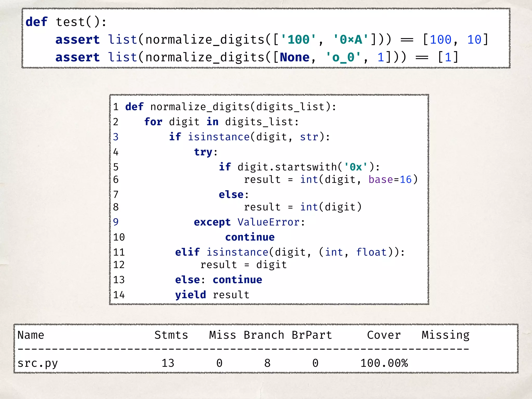
Task: Click 'except ValueError:' on line 9
Action: (x=249, y=222)
